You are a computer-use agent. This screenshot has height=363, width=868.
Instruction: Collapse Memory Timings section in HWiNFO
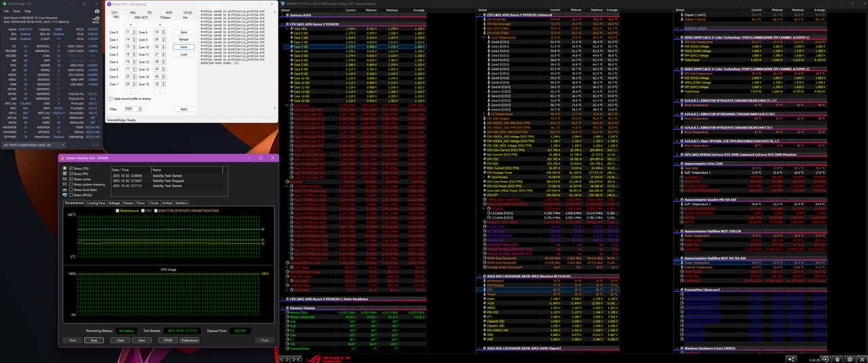click(282, 308)
